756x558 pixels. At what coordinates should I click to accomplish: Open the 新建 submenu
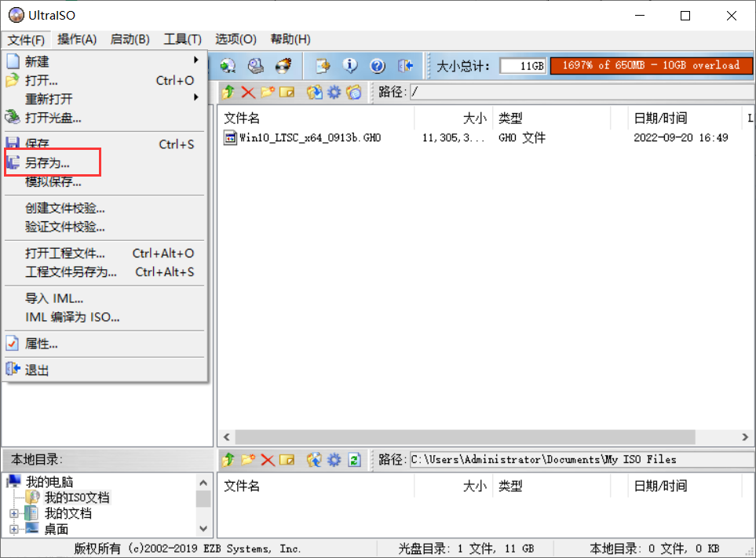104,61
